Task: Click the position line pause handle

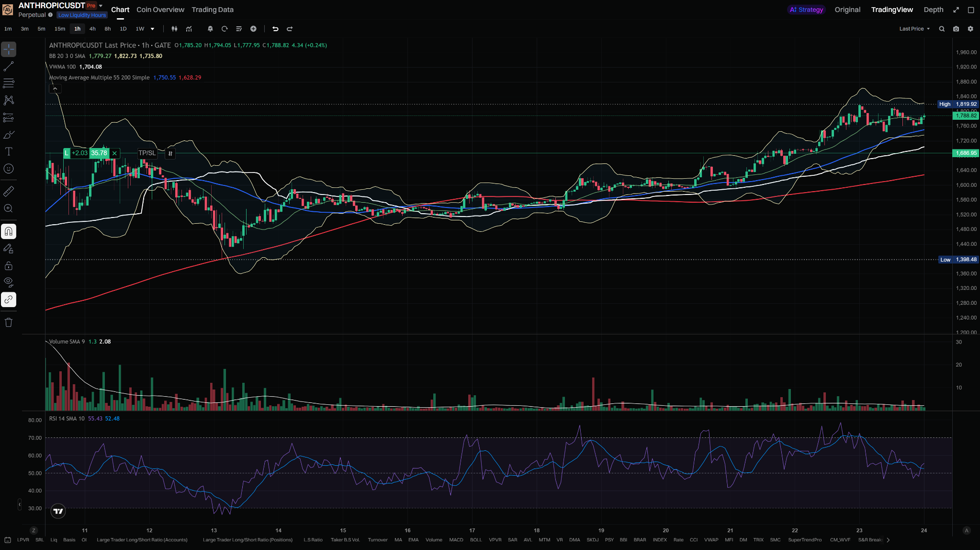Action: point(170,153)
